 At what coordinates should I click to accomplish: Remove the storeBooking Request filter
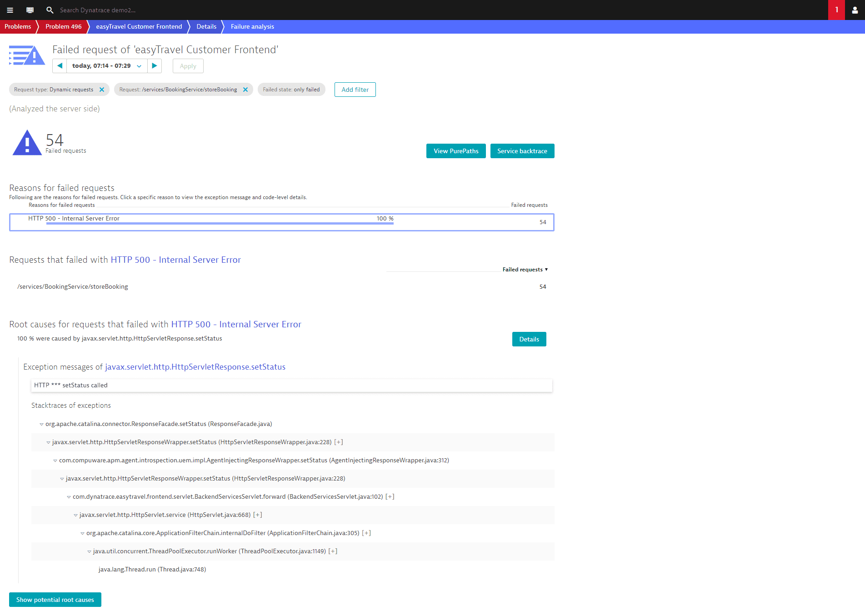click(245, 90)
